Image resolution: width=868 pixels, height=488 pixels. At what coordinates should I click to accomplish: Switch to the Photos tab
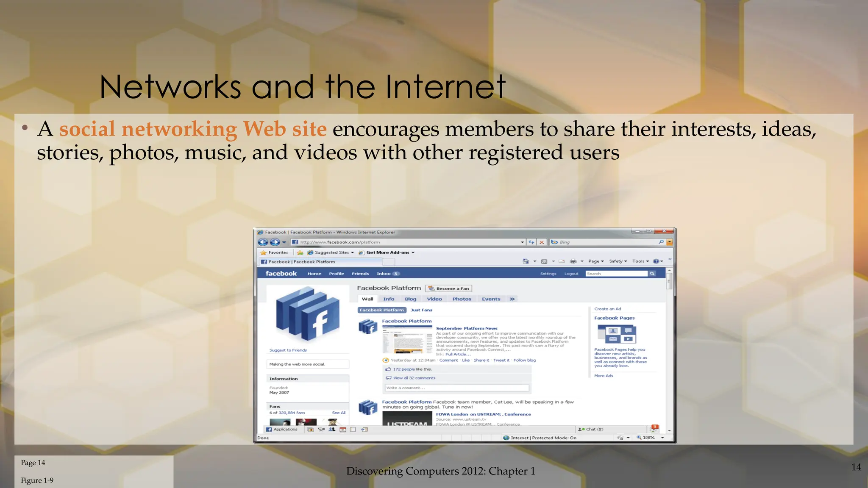point(462,299)
